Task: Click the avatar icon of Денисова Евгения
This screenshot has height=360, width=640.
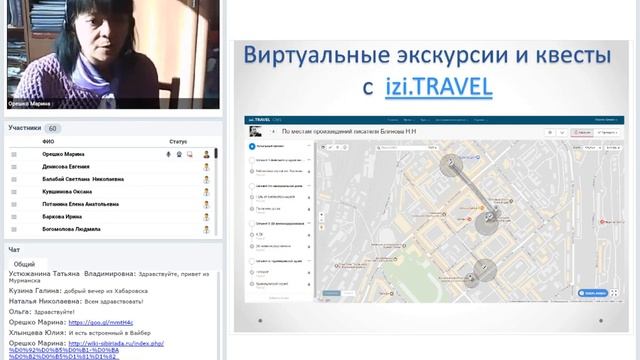Action: pos(207,167)
